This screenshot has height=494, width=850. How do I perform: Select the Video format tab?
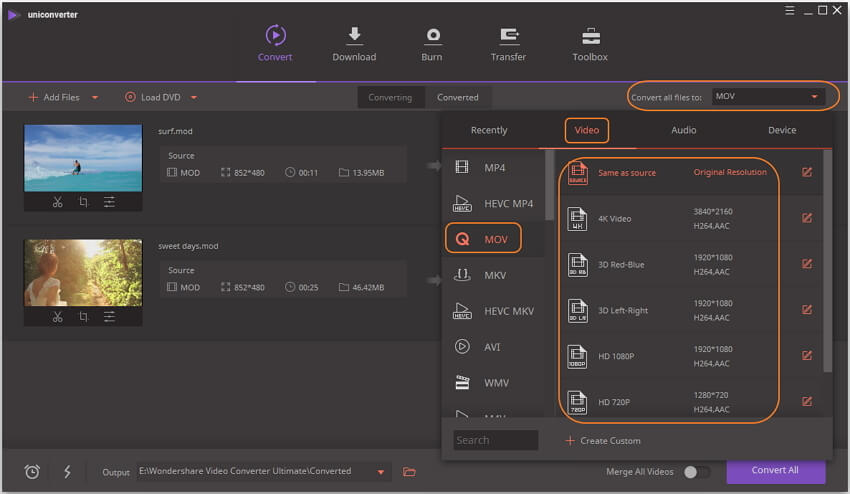587,130
